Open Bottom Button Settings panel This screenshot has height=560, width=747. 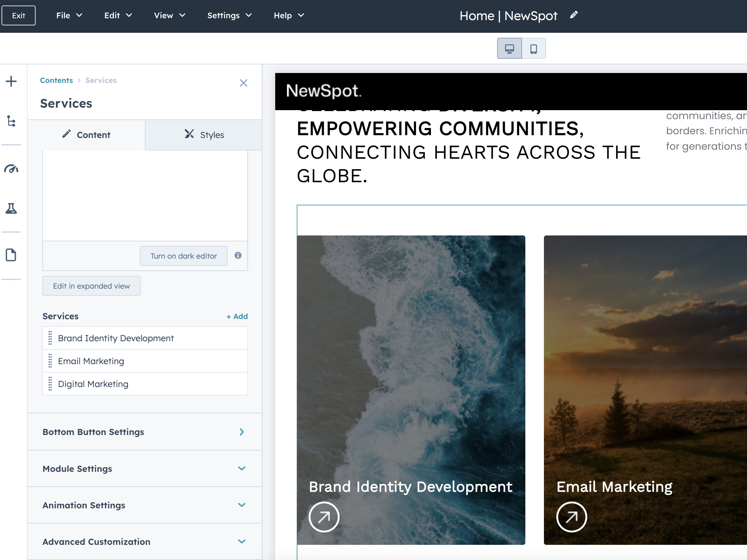point(145,432)
